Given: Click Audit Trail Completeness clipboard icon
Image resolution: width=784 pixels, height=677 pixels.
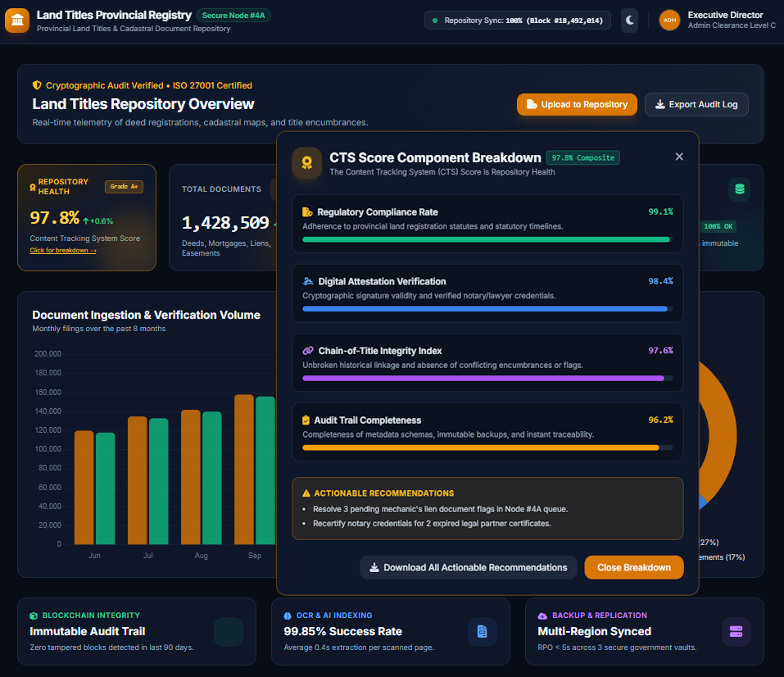Looking at the screenshot, I should click(306, 420).
